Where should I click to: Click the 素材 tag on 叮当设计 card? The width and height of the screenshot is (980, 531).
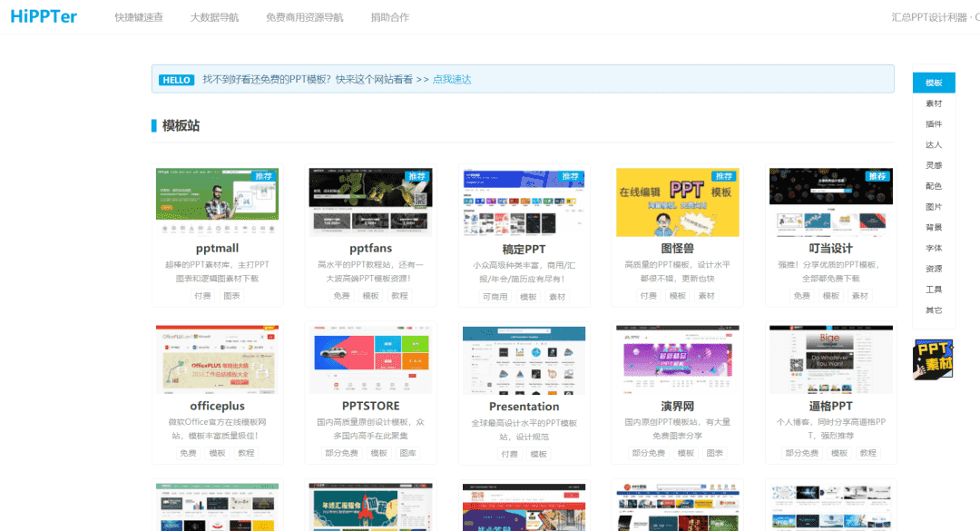[x=860, y=296]
